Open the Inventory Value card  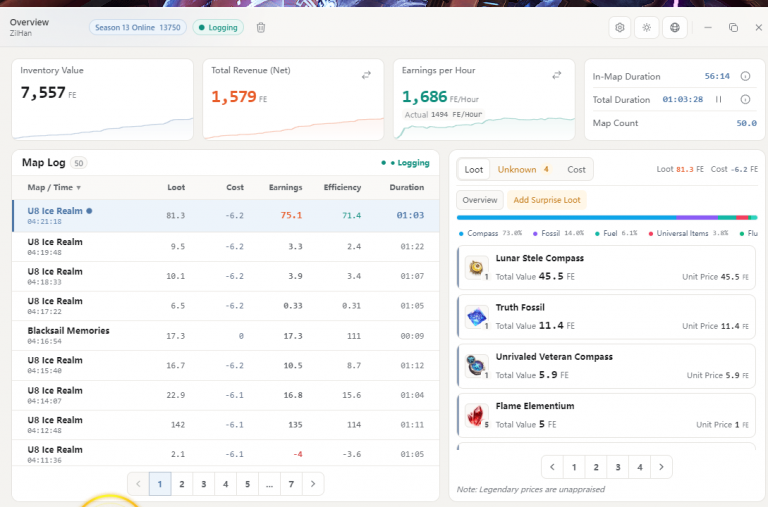point(102,99)
